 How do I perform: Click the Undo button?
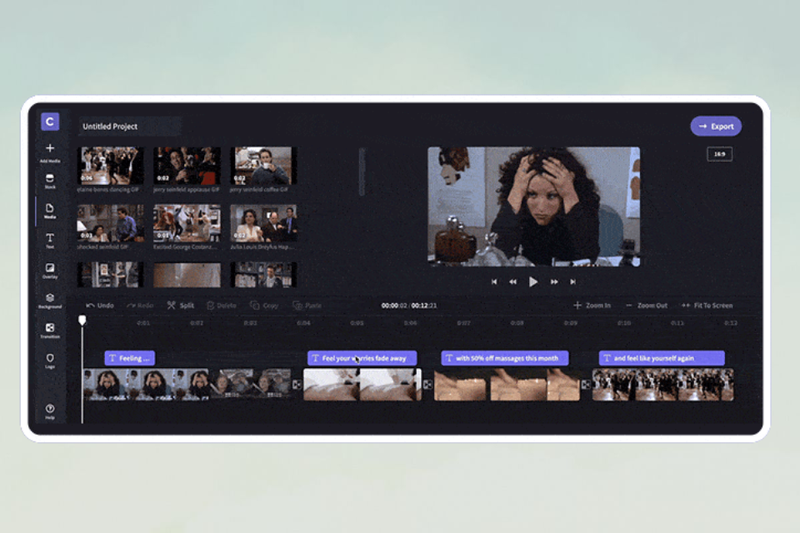(x=100, y=306)
